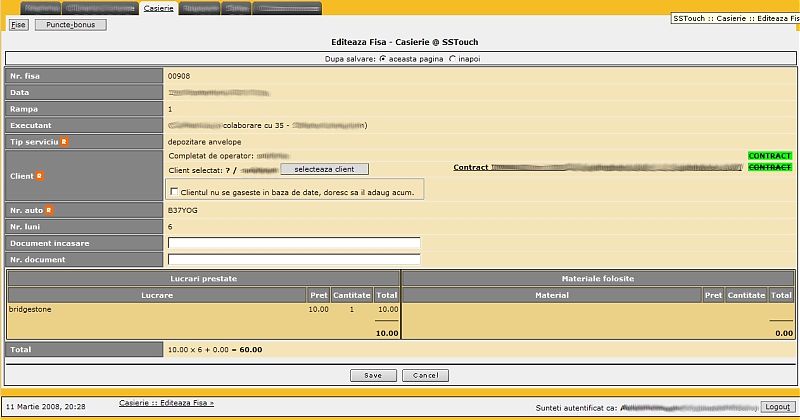Click the fisa number 00908
Viewport: 800px width, 420px height.
pyautogui.click(x=179, y=76)
